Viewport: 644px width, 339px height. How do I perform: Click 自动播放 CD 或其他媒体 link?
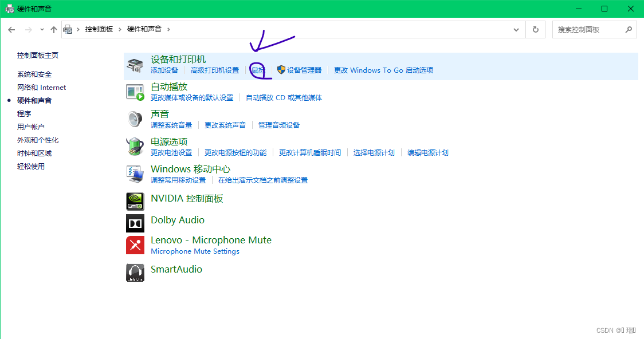coord(284,98)
